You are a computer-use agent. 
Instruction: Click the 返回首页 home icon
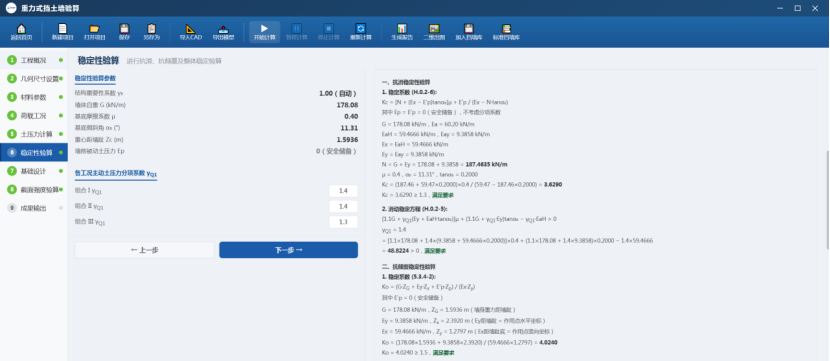tap(21, 32)
